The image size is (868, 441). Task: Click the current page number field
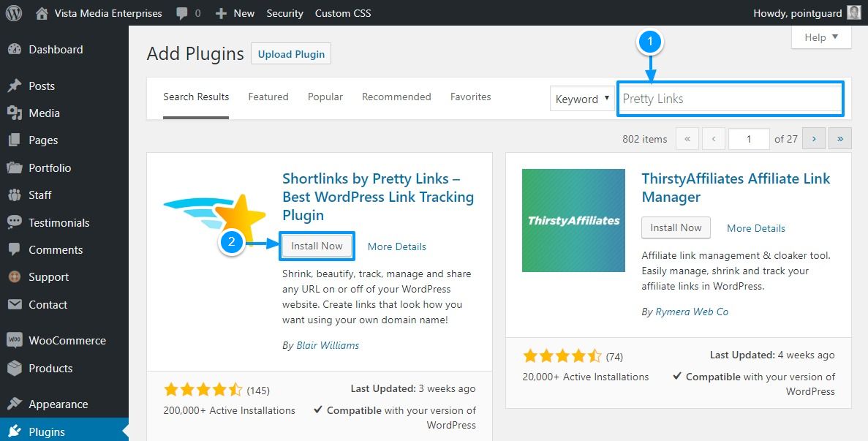click(749, 139)
